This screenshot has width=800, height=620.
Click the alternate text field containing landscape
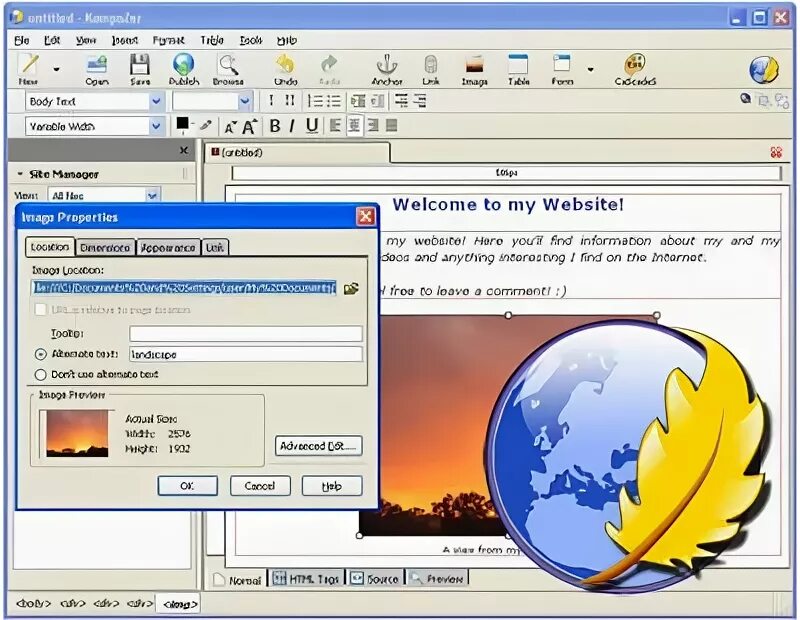pyautogui.click(x=246, y=354)
